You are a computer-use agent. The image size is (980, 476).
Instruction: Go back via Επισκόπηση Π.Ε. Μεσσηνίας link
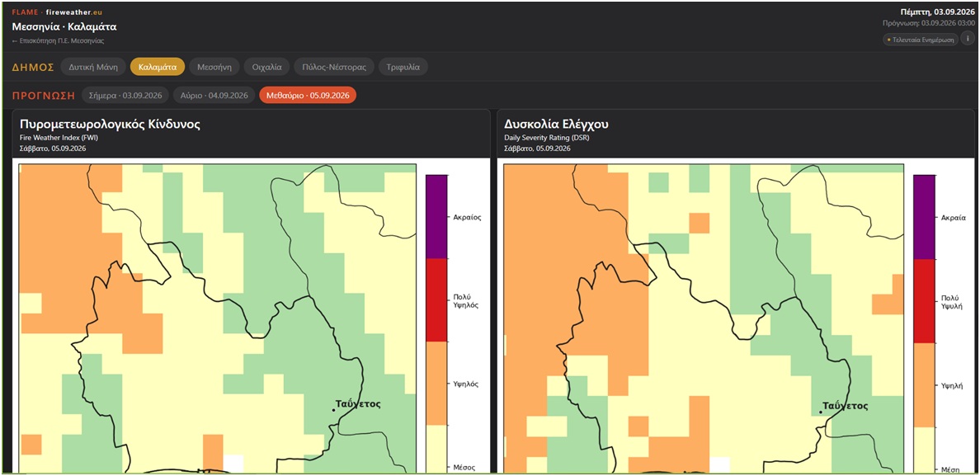[58, 40]
